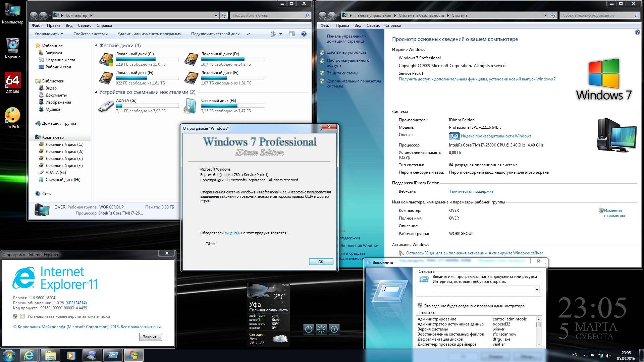The image size is (644, 362).
Task: Open Правка menu in System window
Action: click(x=342, y=25)
